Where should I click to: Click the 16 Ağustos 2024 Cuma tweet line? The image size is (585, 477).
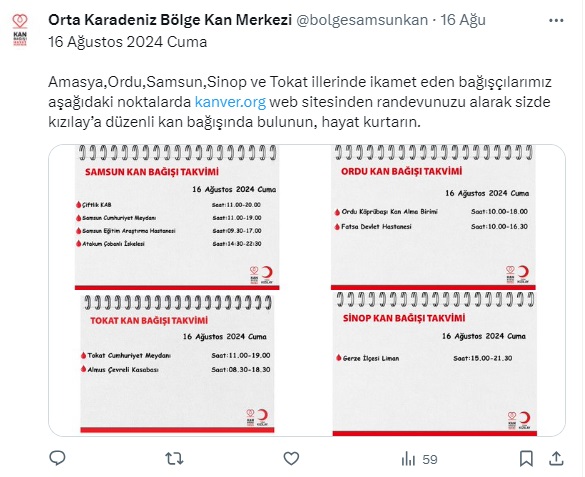128,42
